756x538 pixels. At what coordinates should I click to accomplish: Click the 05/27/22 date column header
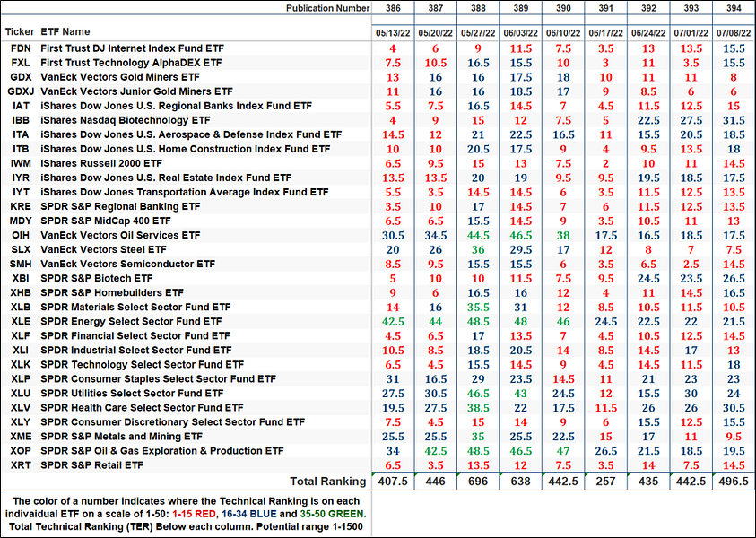478,33
